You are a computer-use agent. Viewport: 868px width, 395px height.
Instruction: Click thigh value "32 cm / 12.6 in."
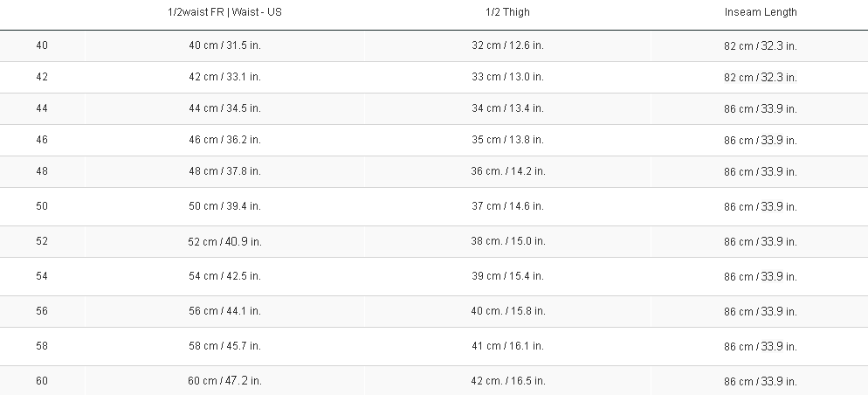pos(507,45)
